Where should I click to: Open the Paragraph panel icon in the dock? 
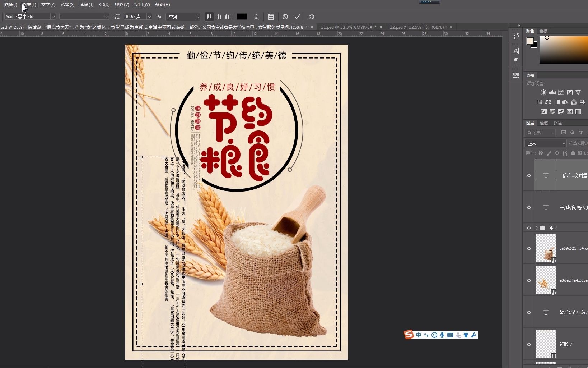516,61
